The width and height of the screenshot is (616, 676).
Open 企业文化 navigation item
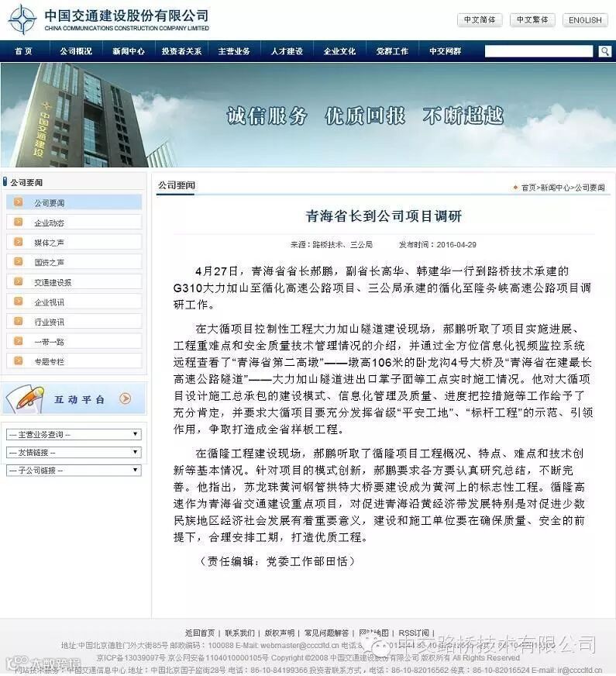point(339,51)
